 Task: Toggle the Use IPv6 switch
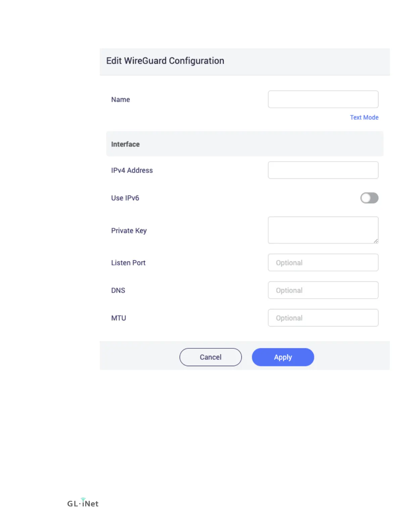(369, 198)
